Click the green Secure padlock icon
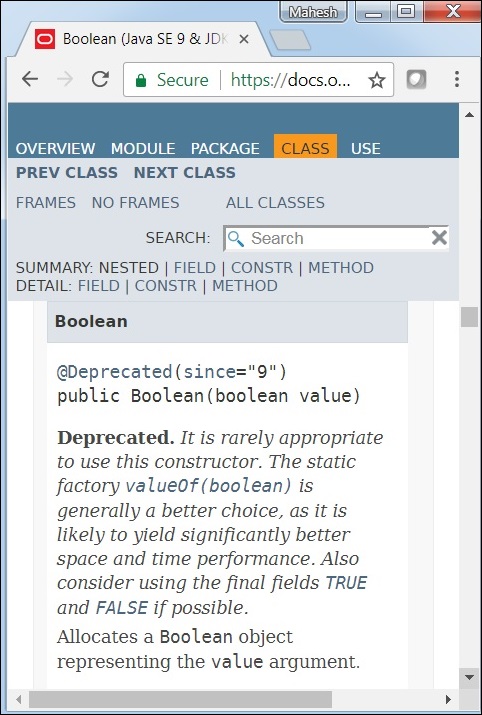482x715 pixels. 141,80
